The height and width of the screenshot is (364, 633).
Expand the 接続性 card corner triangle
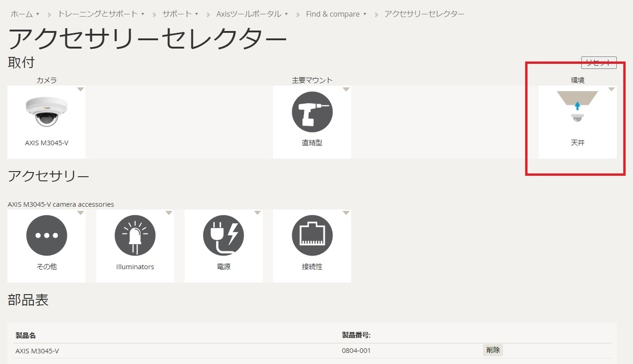pyautogui.click(x=346, y=213)
